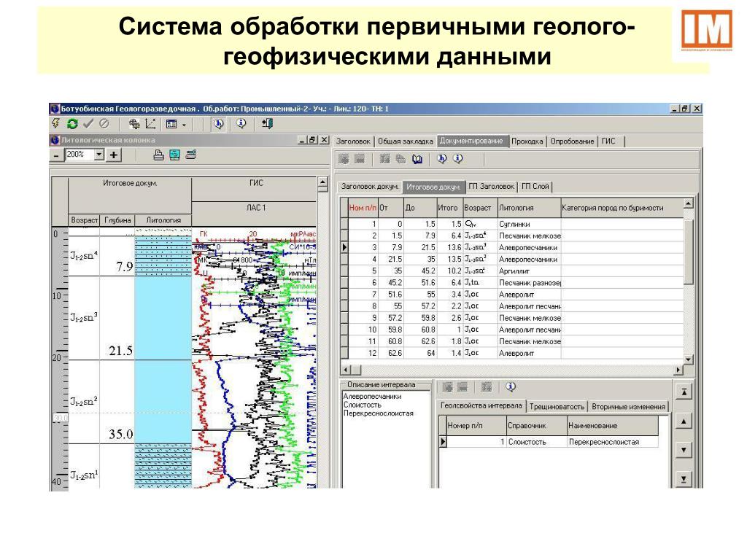This screenshot has width=747, height=560.
Task: Click first greyed icon in interval properties toolbar
Action: pos(447,388)
